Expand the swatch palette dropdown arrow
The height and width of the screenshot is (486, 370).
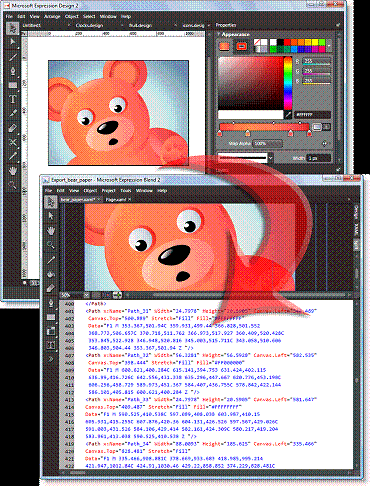[329, 46]
